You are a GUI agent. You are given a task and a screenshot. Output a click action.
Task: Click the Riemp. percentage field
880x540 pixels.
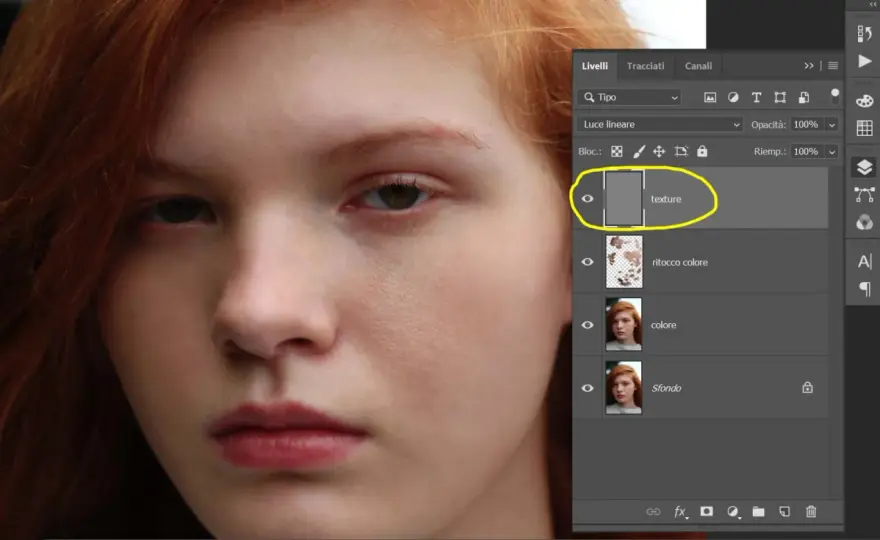[807, 152]
